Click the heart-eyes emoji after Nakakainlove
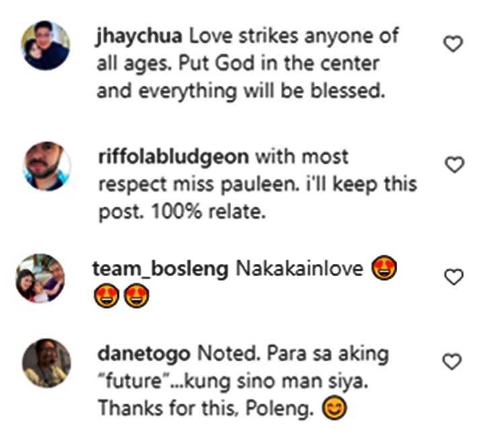 pyautogui.click(x=384, y=267)
